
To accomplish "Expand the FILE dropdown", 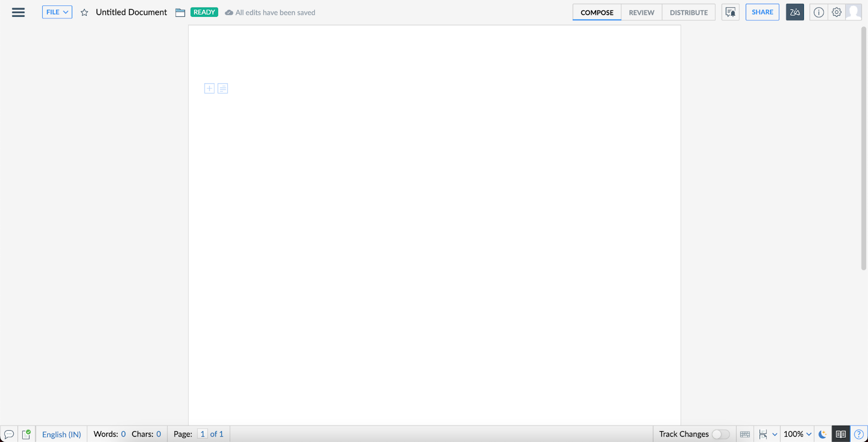I will coord(57,12).
